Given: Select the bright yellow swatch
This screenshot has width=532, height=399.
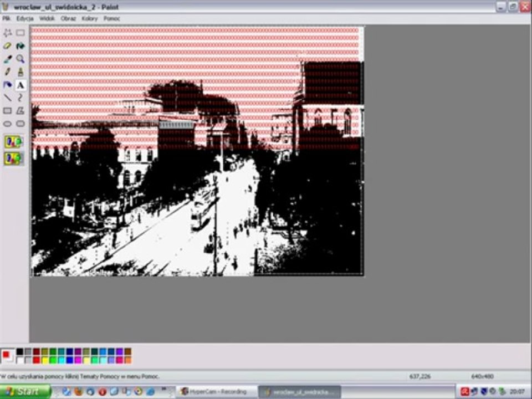Looking at the screenshot, I should 45,360.
